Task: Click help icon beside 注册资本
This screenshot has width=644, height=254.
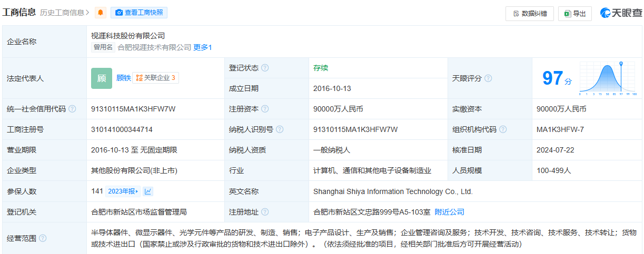Action: pyautogui.click(x=265, y=109)
